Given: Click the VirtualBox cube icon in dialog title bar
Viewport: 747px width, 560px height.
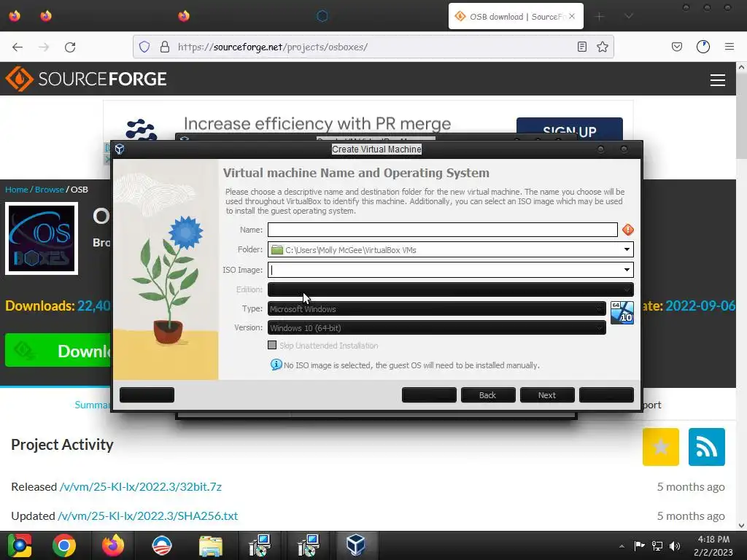Looking at the screenshot, I should (x=120, y=149).
